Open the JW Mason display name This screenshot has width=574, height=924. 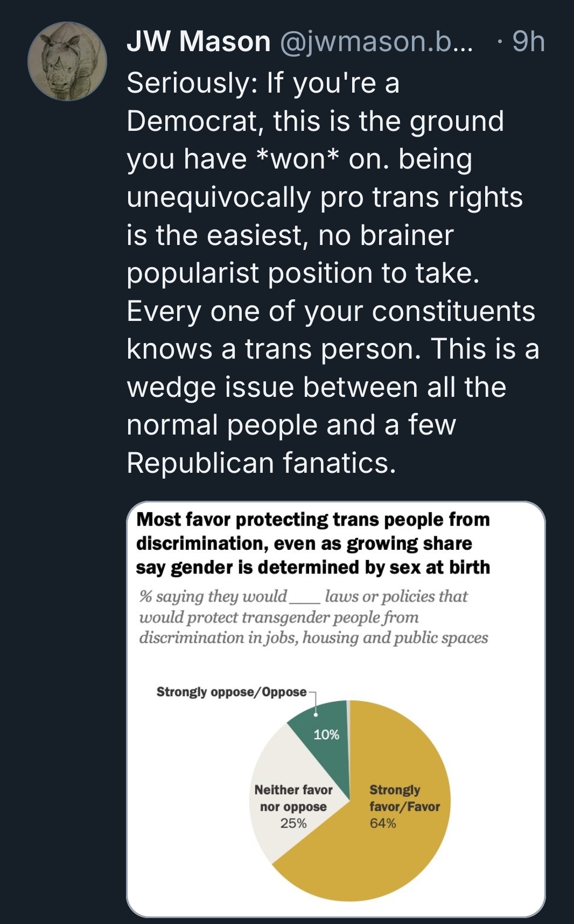[x=198, y=41]
